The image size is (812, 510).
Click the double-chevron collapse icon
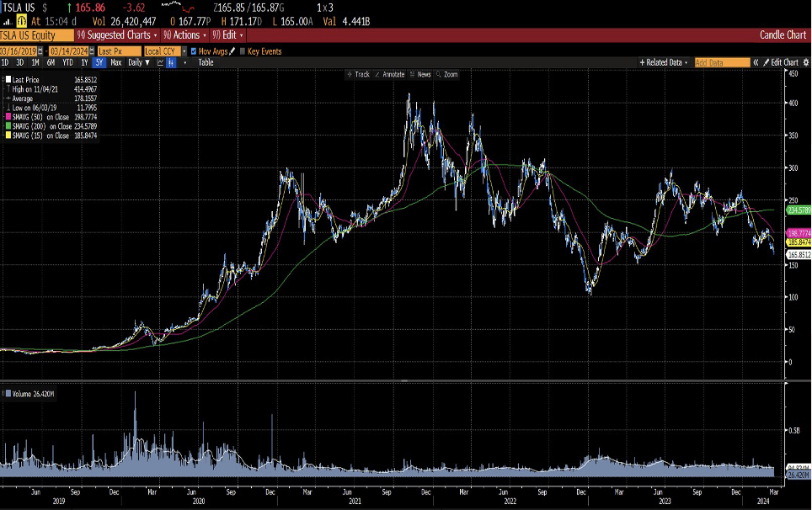[x=756, y=62]
